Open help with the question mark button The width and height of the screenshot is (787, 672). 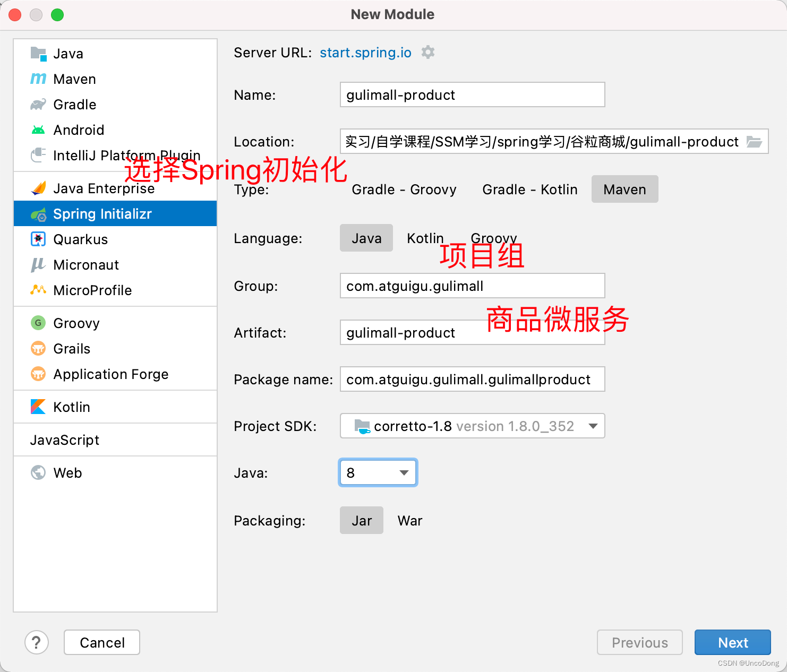tap(37, 642)
